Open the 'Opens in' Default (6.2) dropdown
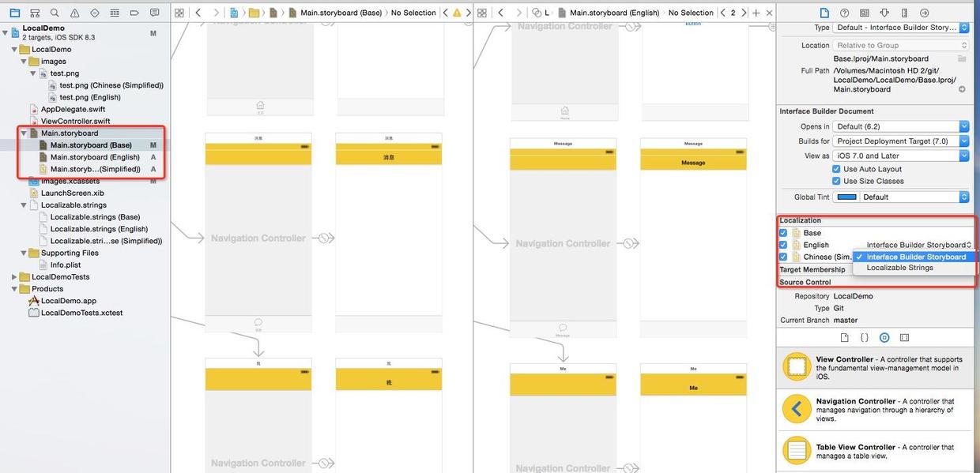The width and height of the screenshot is (980, 473). (x=901, y=126)
